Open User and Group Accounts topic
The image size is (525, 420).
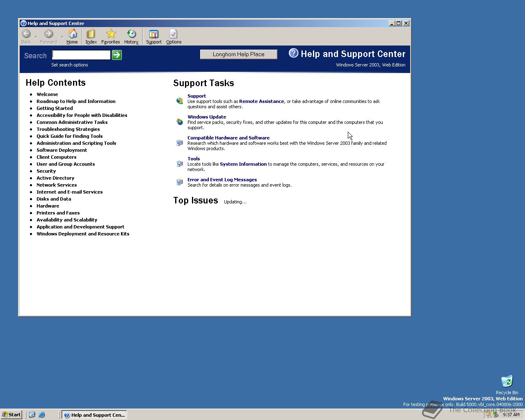click(x=66, y=164)
